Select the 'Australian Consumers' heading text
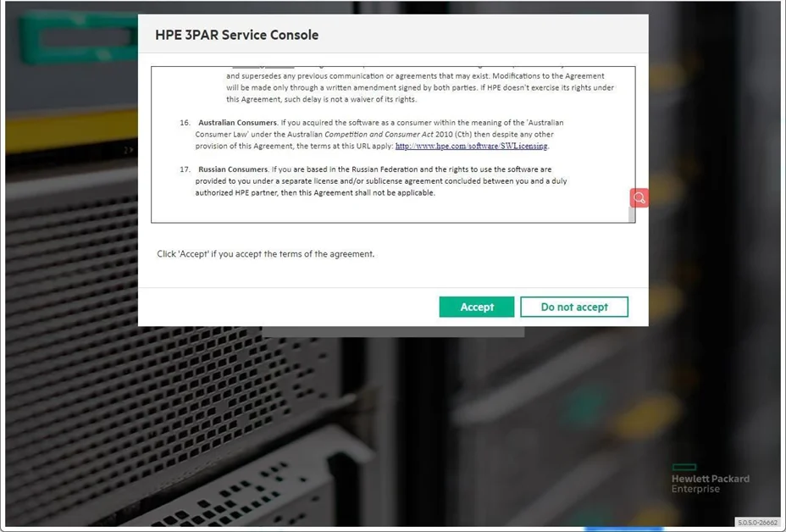Viewport: 786px width, 532px height. [238, 122]
